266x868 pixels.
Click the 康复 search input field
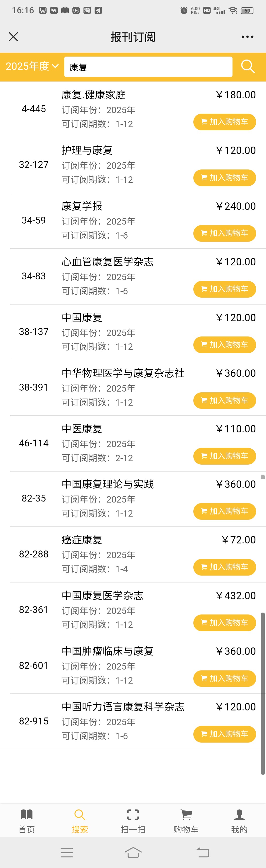(x=148, y=67)
